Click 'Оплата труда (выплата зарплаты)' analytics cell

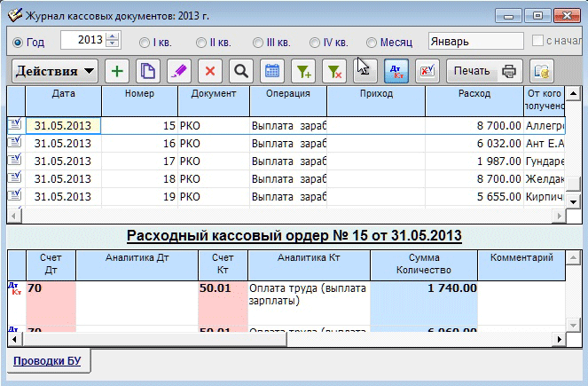point(309,303)
